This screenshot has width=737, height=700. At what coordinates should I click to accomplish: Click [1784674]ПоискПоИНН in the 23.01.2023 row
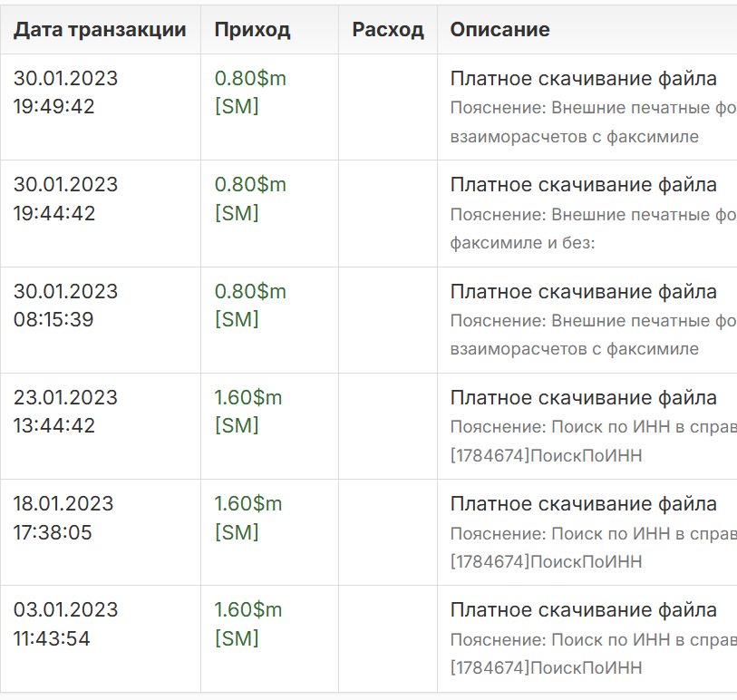(x=546, y=455)
